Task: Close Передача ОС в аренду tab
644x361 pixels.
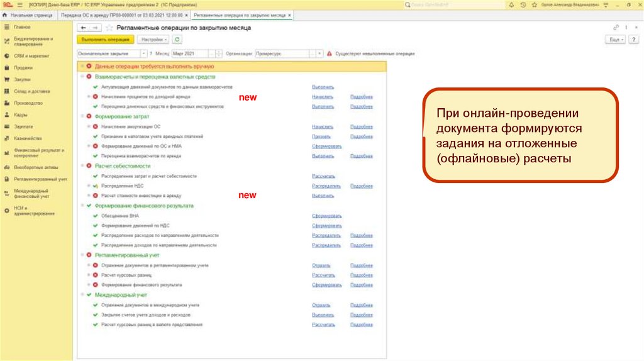Action: pos(186,15)
